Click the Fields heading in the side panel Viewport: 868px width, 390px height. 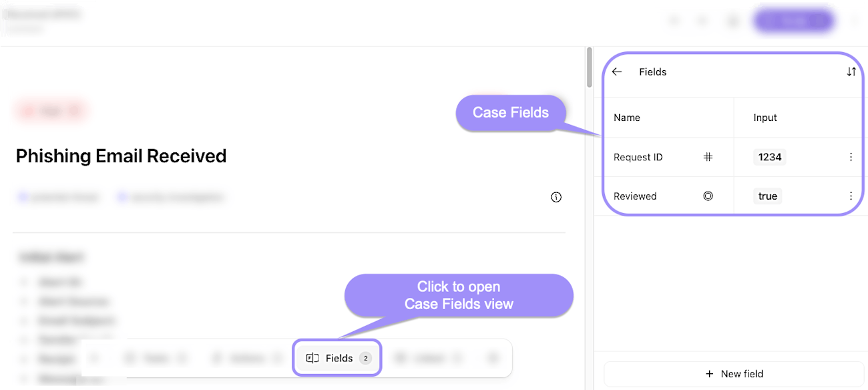pyautogui.click(x=652, y=72)
